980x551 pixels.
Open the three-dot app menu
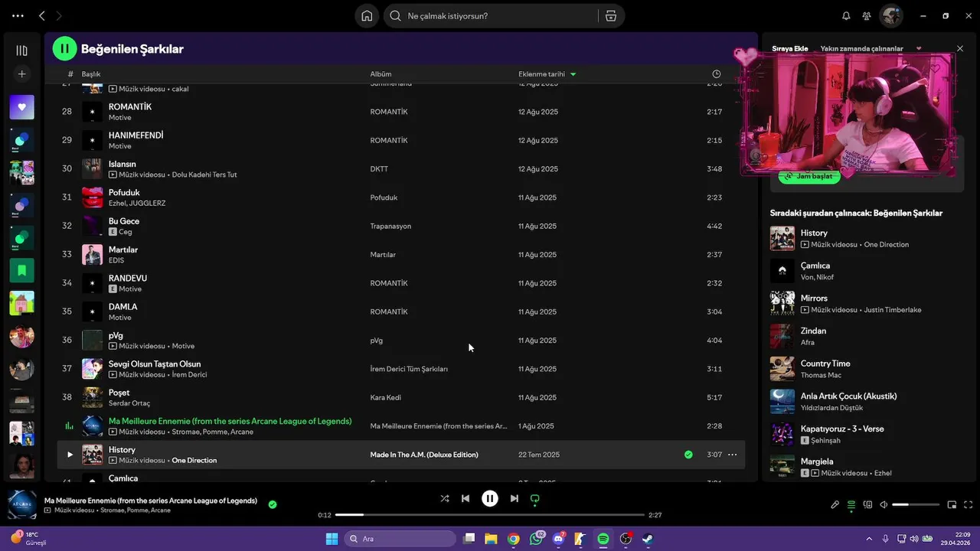18,15
